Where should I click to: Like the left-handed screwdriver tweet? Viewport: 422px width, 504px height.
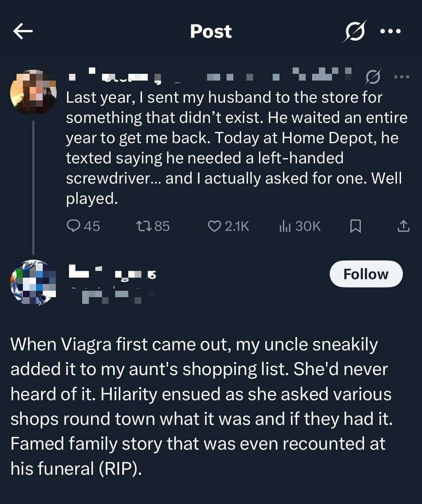click(228, 226)
